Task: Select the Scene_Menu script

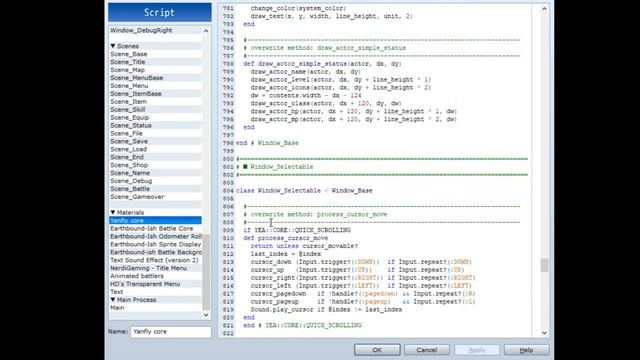Action: click(156, 86)
